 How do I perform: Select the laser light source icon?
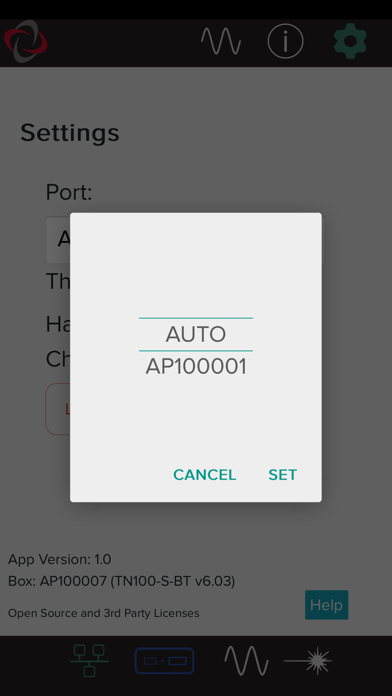coord(308,661)
